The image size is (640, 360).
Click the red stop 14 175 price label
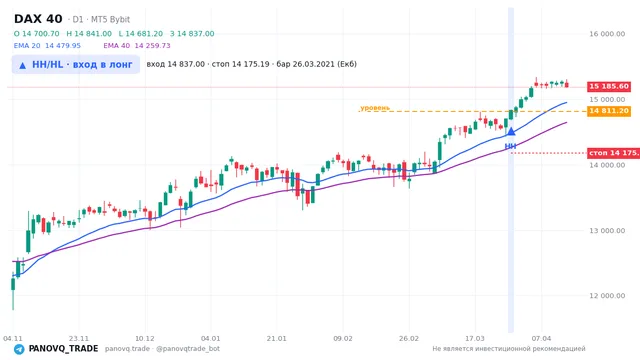[x=613, y=153]
